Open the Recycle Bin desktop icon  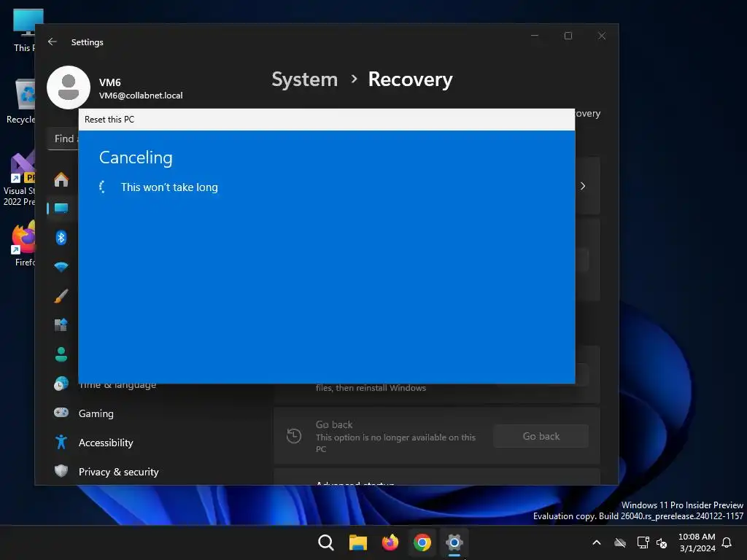point(21,101)
